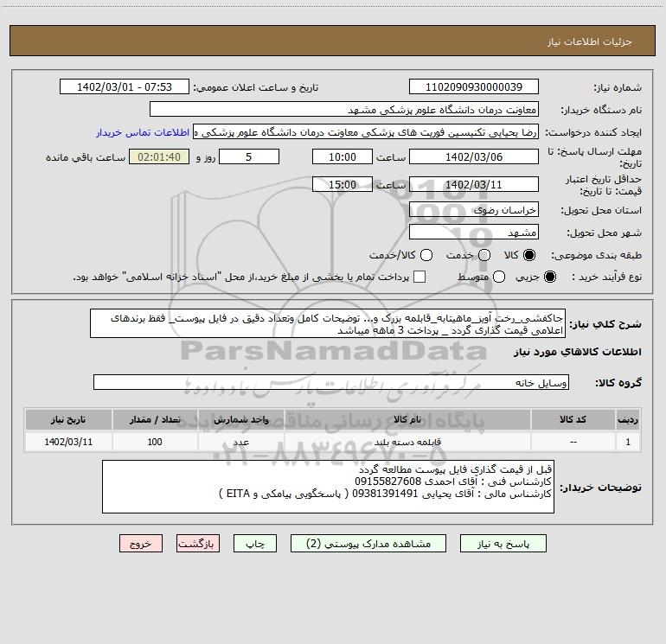The image size is (666, 644).
Task: Click the بازگشت back button
Action: click(x=198, y=544)
